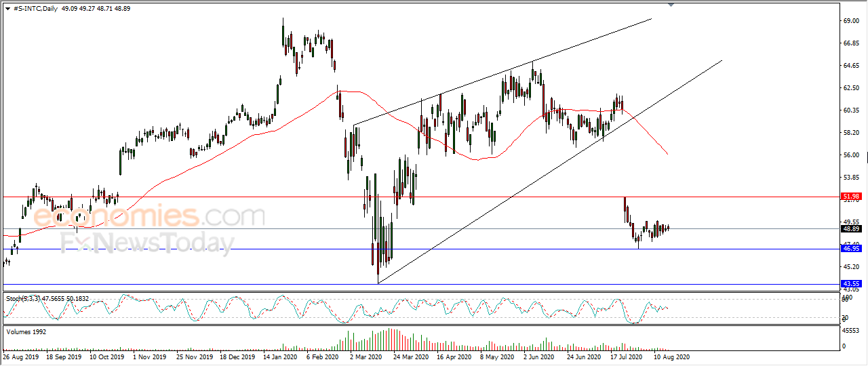Click the 24 Mar 2020 date label
Screen dimensions: 868x366
410,357
